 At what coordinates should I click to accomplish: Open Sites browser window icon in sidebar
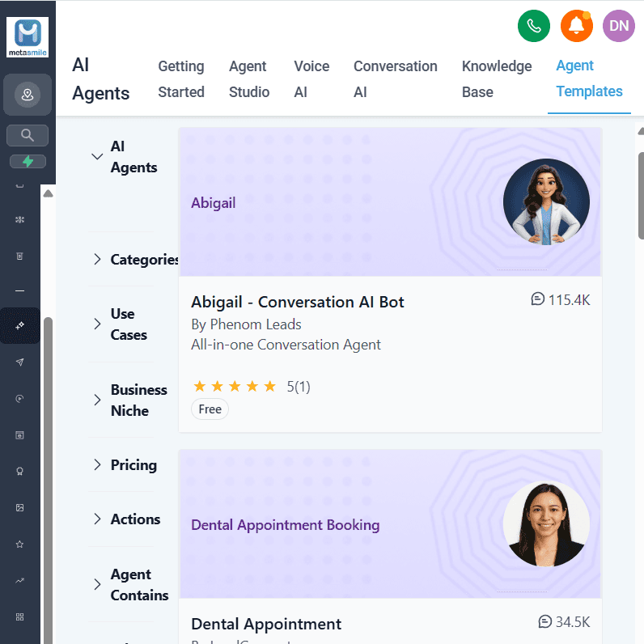[x=19, y=435]
